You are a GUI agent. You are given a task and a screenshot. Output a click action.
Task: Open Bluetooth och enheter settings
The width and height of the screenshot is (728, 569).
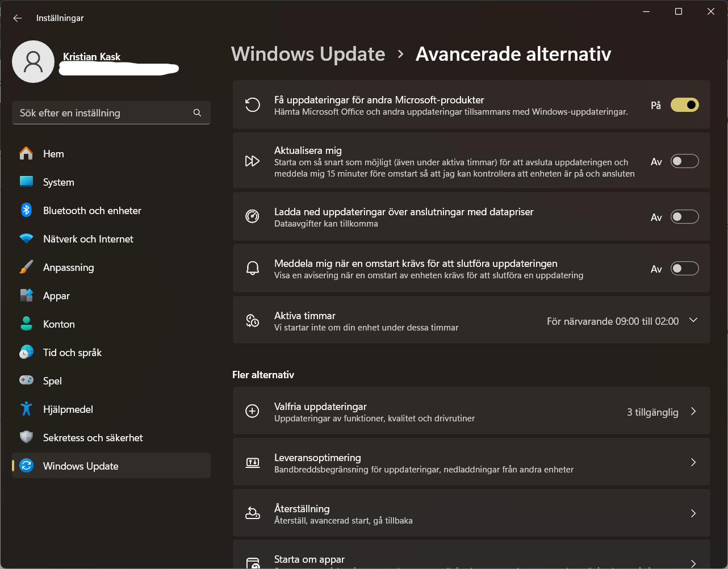(x=92, y=210)
